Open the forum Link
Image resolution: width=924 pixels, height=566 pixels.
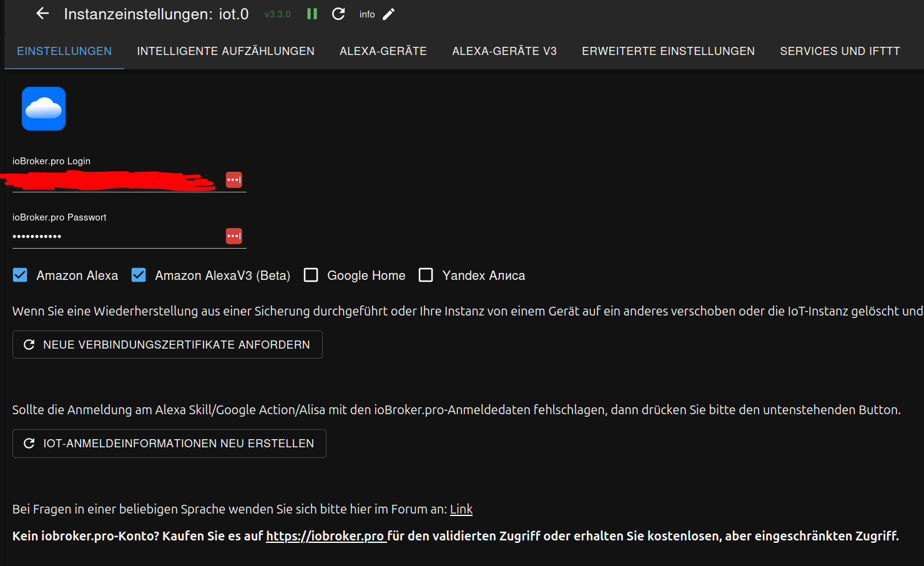point(461,509)
